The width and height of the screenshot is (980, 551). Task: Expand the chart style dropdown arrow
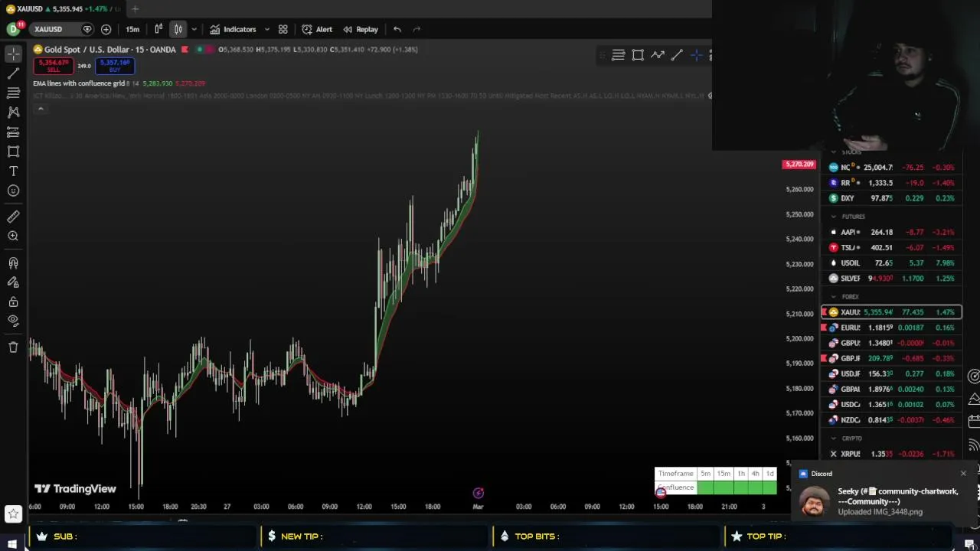pyautogui.click(x=194, y=29)
